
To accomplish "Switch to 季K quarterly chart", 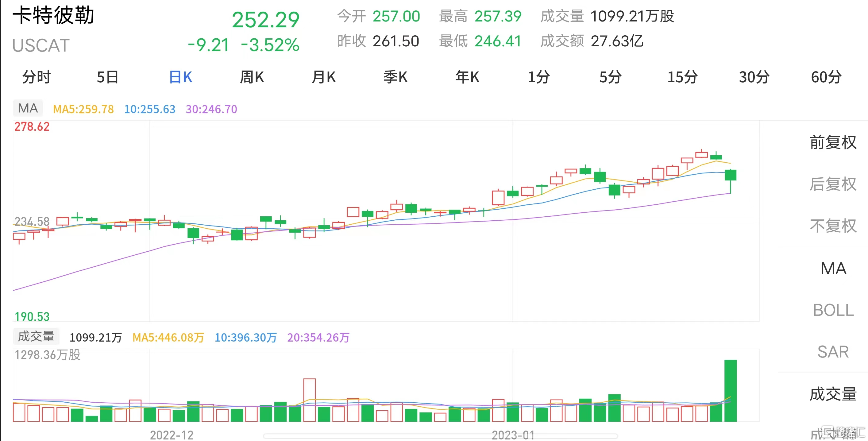I will (395, 77).
